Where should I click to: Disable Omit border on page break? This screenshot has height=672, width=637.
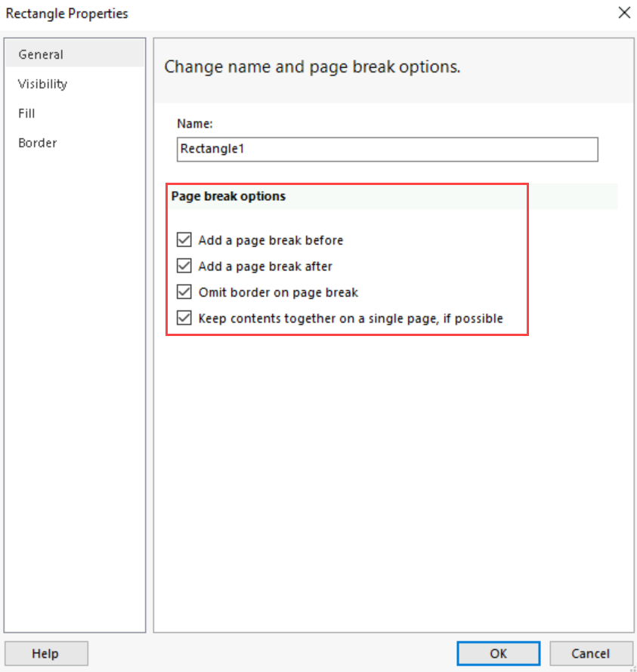(x=184, y=292)
